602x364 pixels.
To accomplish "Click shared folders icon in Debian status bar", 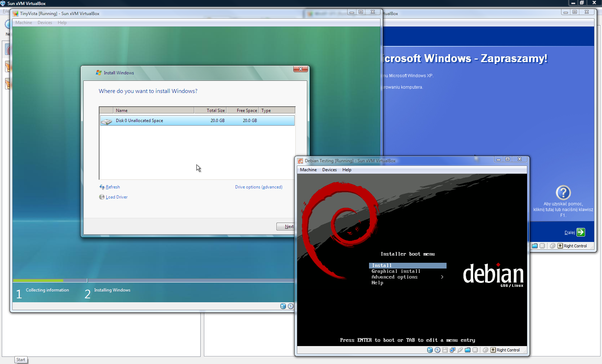I will (467, 350).
